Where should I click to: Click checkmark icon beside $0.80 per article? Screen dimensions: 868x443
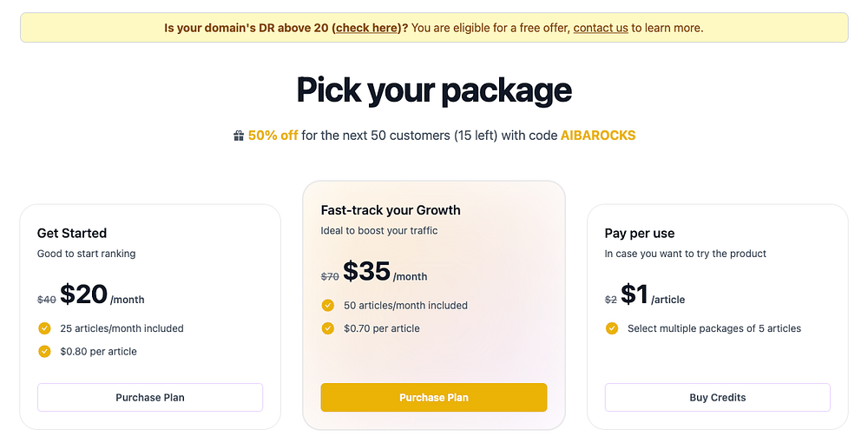click(x=44, y=352)
